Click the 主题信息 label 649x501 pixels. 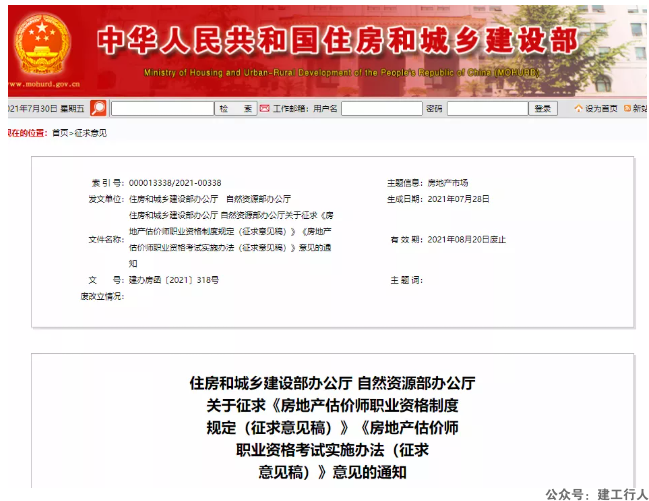(x=405, y=183)
